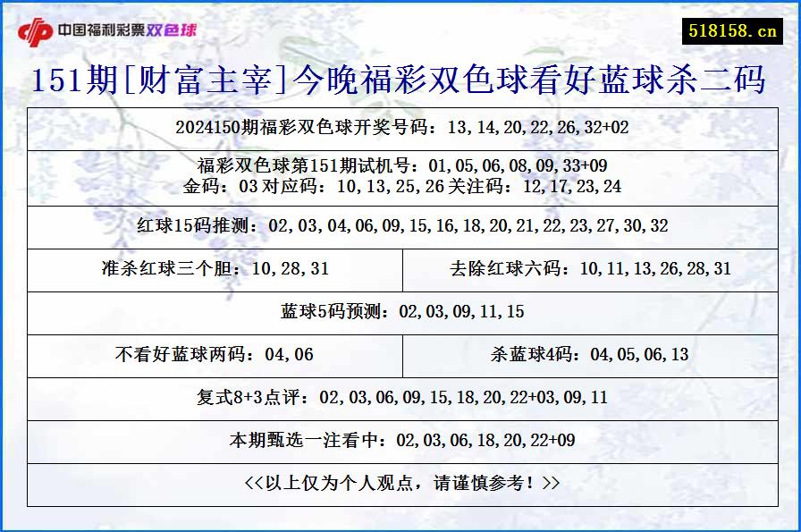801x532 pixels.
Task: Select the 试机号 row starting with 01,05,06
Action: coord(400,165)
